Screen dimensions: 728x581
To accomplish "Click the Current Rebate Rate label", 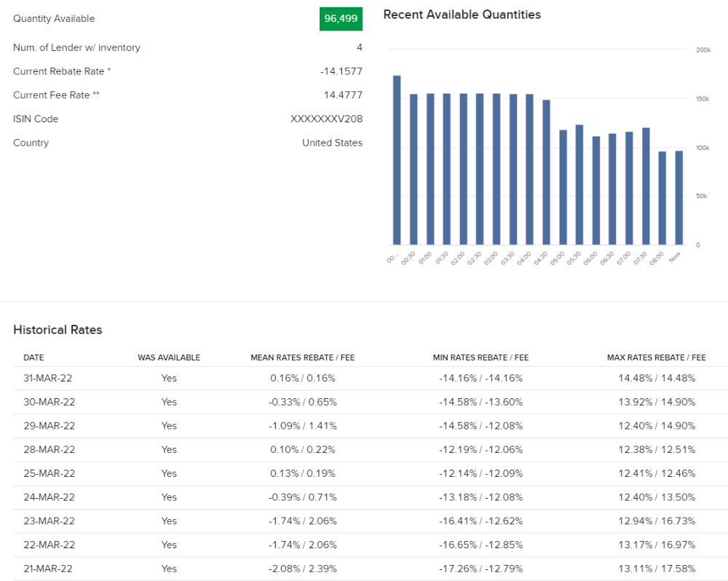I will 62,71.
